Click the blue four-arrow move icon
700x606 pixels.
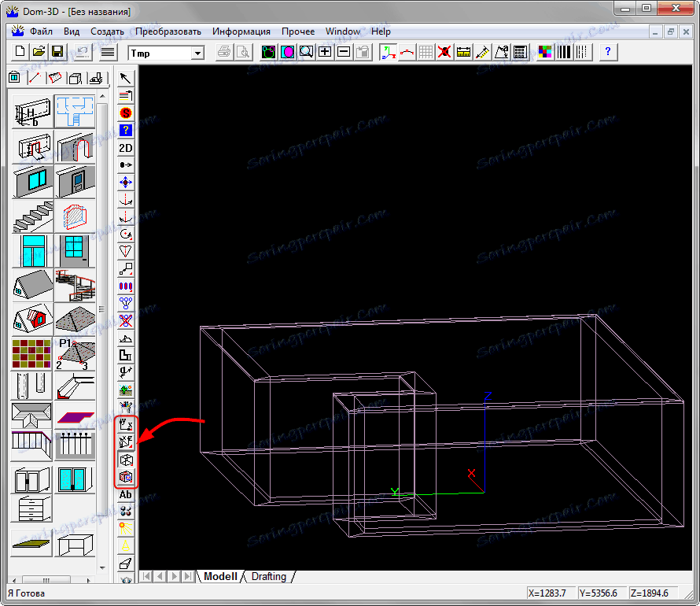coord(126,183)
